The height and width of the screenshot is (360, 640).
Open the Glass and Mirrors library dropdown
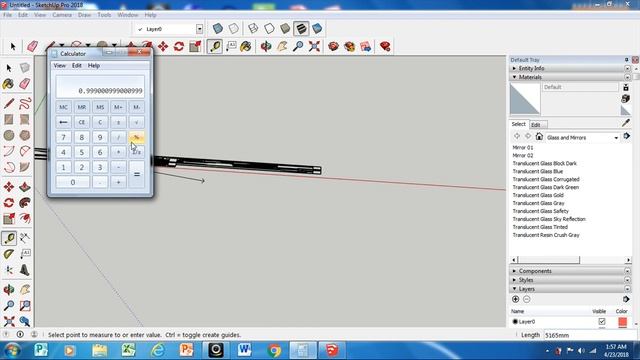coord(616,138)
